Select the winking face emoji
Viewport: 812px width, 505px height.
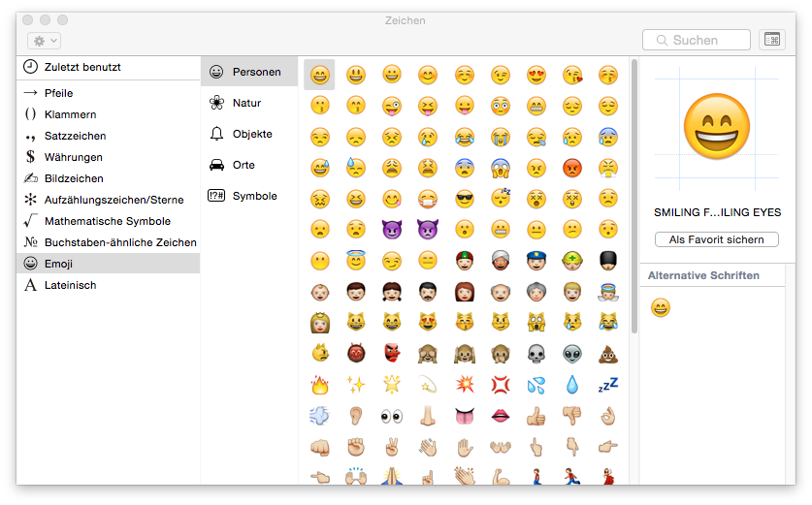[501, 75]
